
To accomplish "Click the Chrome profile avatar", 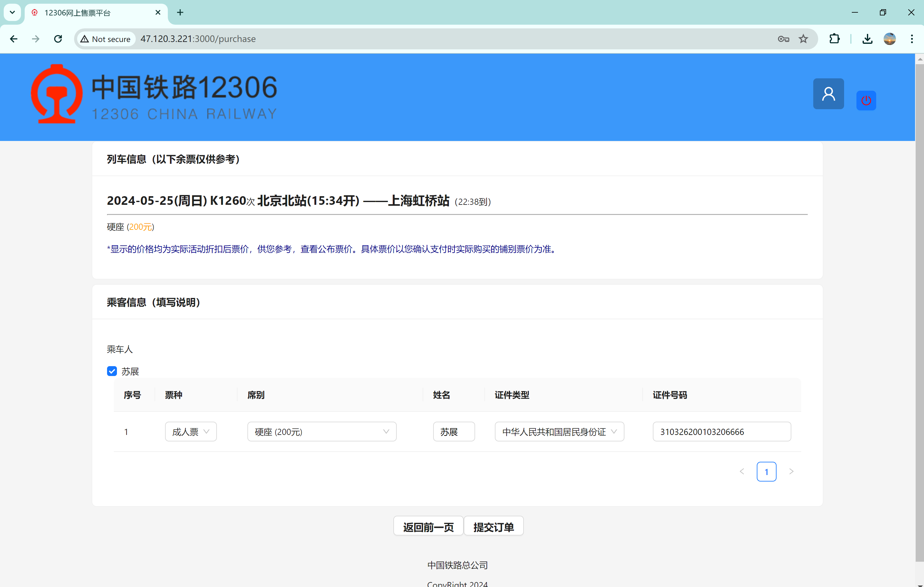I will (889, 39).
